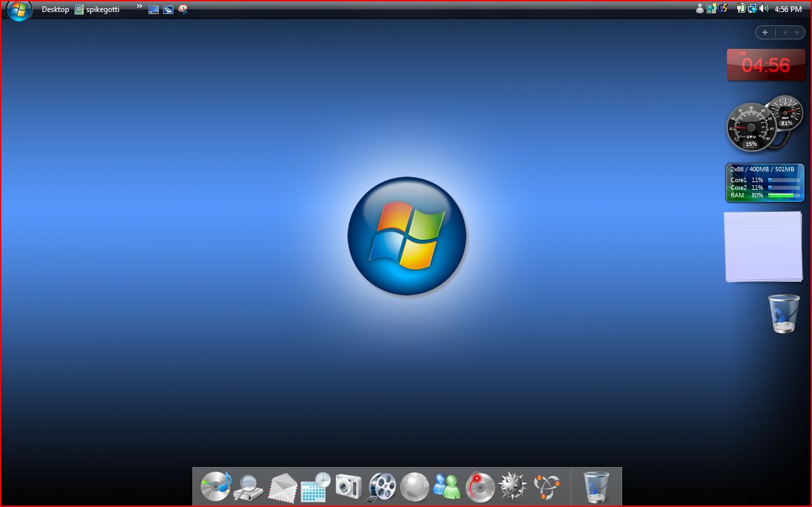Open the spikegotti taskbar item
The image size is (812, 507).
(x=97, y=10)
